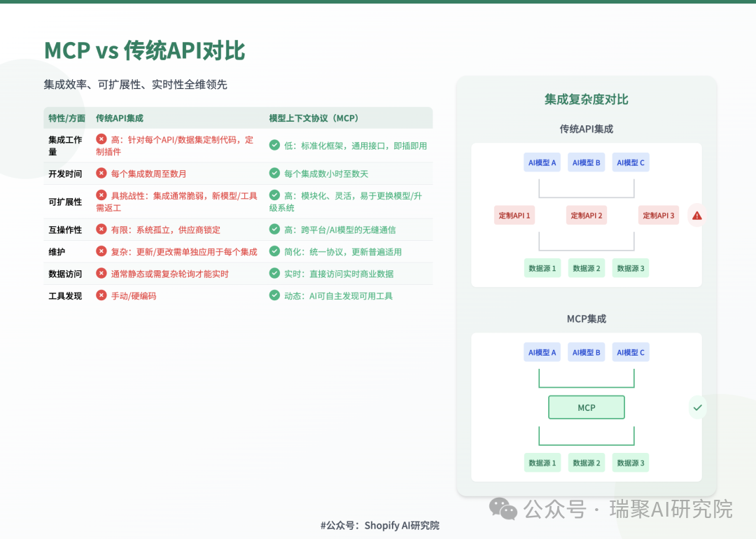Click the text 通常静态或需复杂轮询才能实时

pos(169,274)
